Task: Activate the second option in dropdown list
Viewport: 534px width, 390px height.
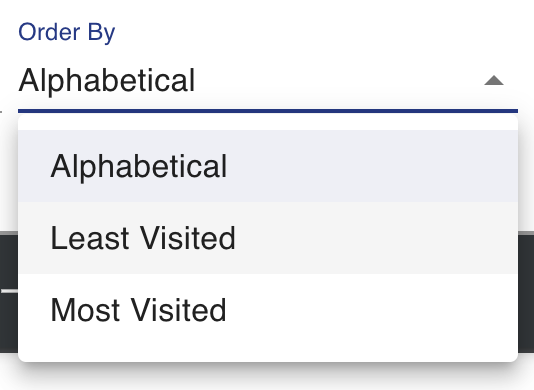Action: (x=268, y=238)
